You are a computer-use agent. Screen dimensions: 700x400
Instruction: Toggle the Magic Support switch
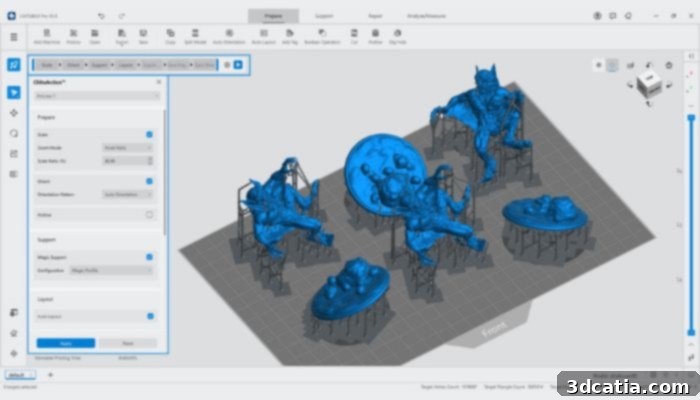[150, 257]
